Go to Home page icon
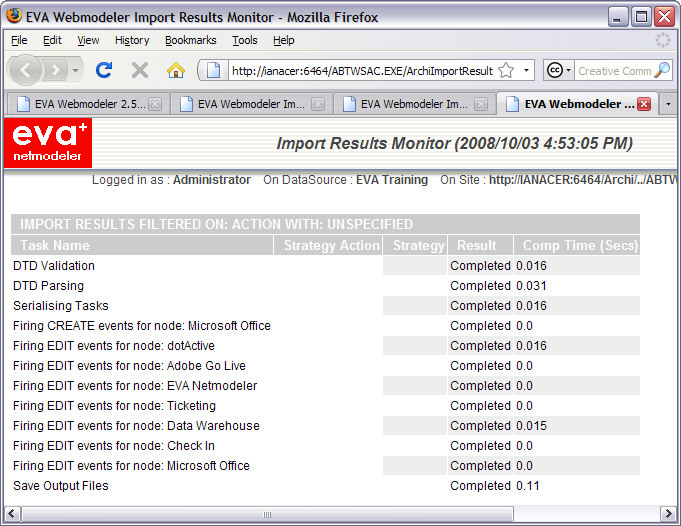This screenshot has height=526, width=681. (x=176, y=70)
